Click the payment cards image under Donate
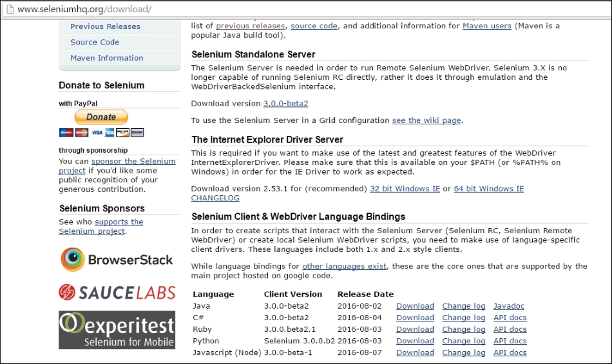The image size is (612, 364). [x=101, y=133]
